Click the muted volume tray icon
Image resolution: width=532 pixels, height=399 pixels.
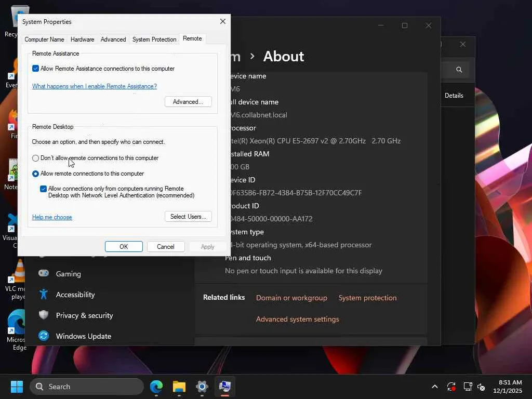pyautogui.click(x=481, y=387)
